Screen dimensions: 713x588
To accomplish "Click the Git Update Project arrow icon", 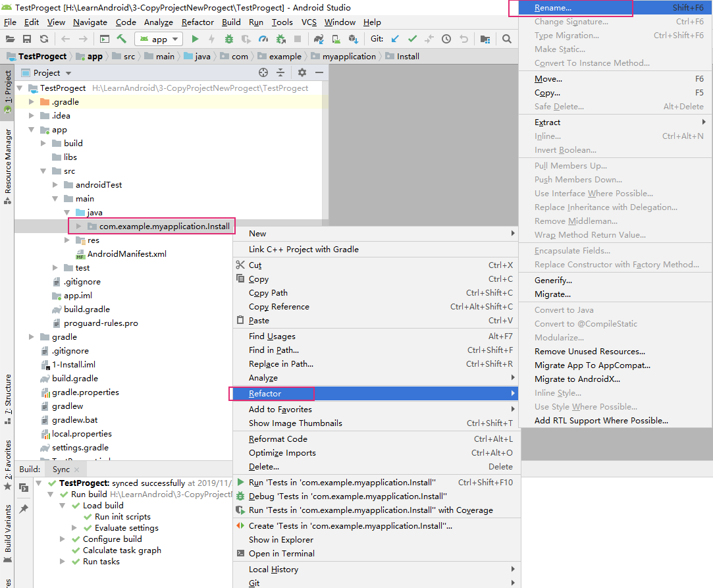I will 395,39.
